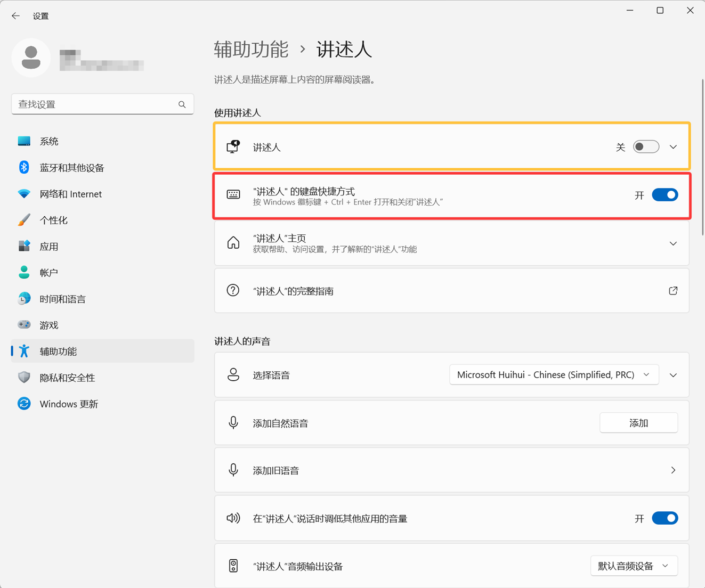Click 讲述人 breadcrumb title

pos(344,50)
